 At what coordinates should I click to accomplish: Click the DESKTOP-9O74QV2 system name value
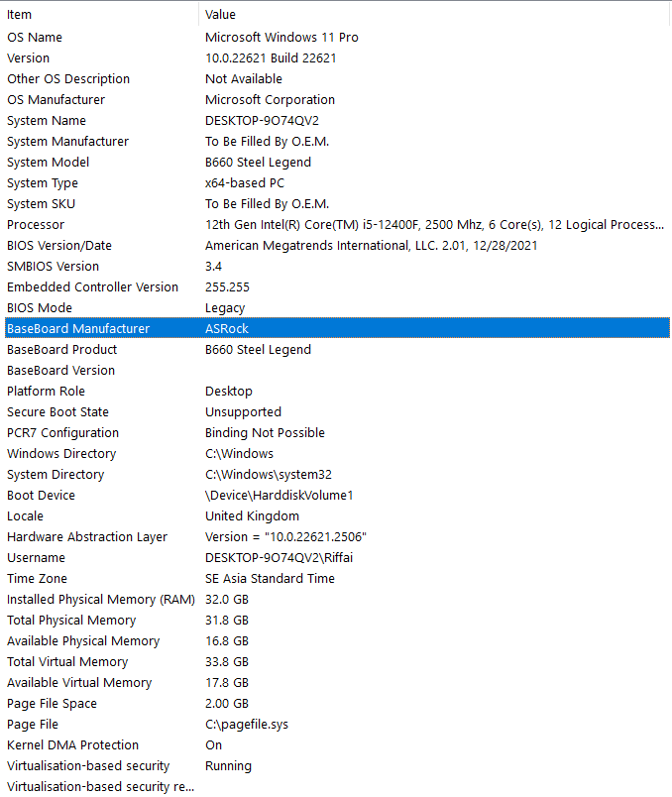[x=262, y=121]
